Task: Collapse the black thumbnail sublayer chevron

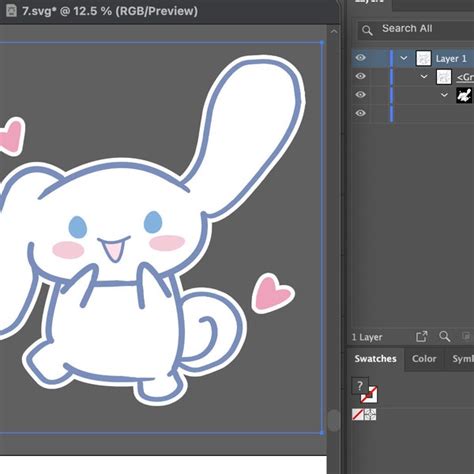Action: pyautogui.click(x=444, y=95)
